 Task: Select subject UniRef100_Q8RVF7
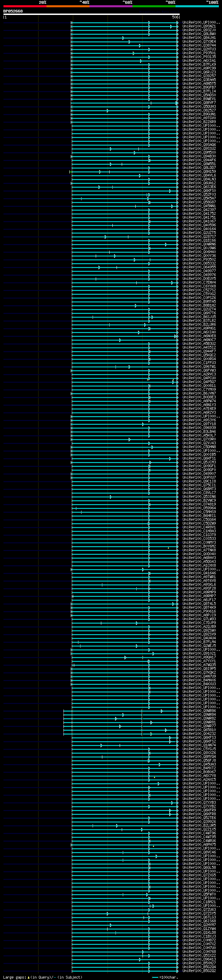(199, 103)
